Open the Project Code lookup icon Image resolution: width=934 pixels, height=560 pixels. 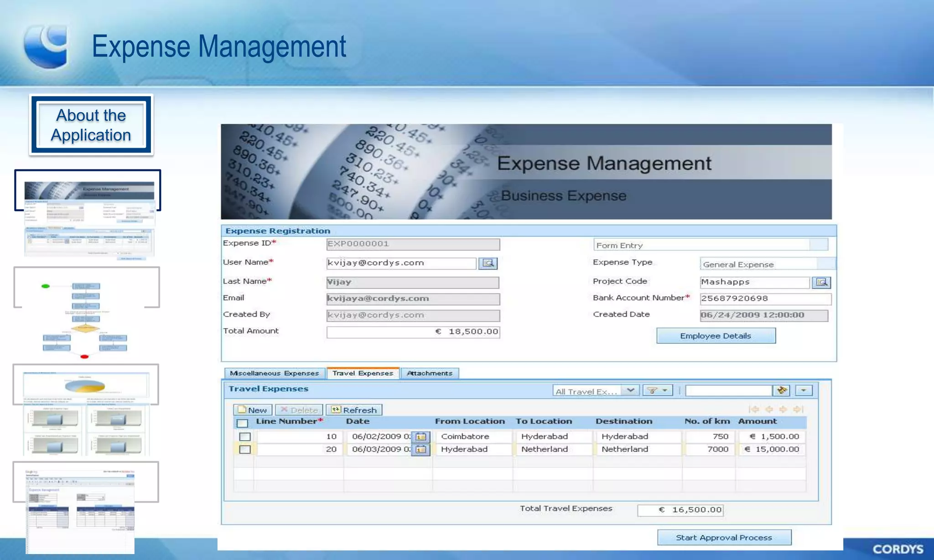(x=821, y=283)
